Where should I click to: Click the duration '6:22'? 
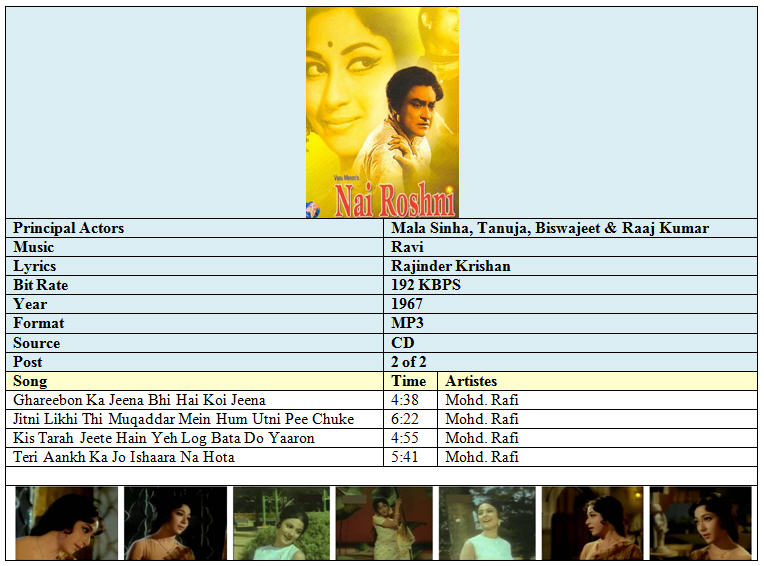coord(405,419)
